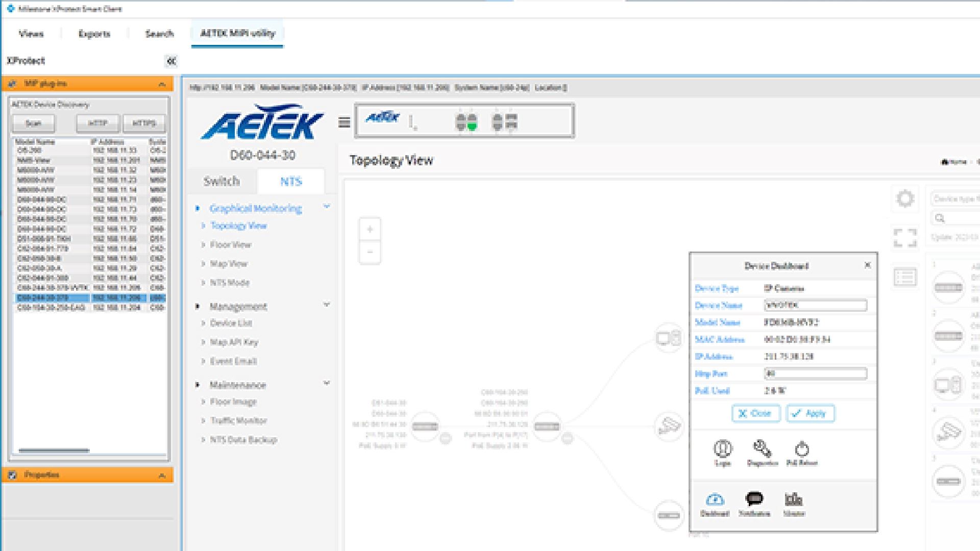This screenshot has width=980, height=551.
Task: Click Scan button in Device Discovery
Action: tap(33, 123)
